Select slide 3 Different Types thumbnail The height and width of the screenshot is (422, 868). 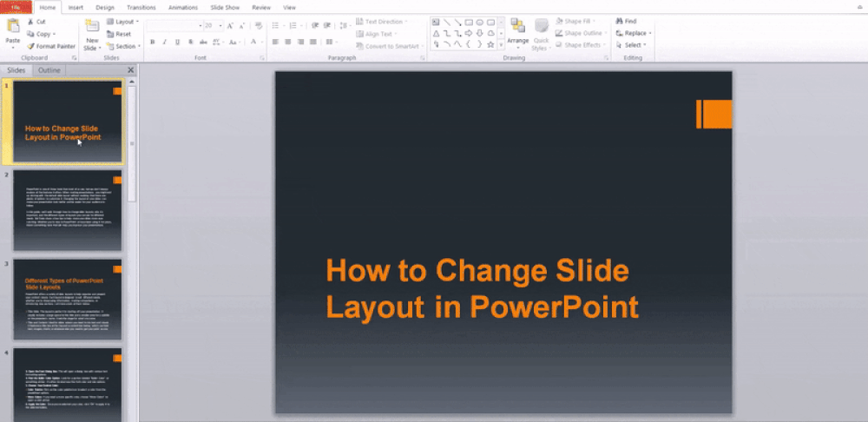point(68,299)
